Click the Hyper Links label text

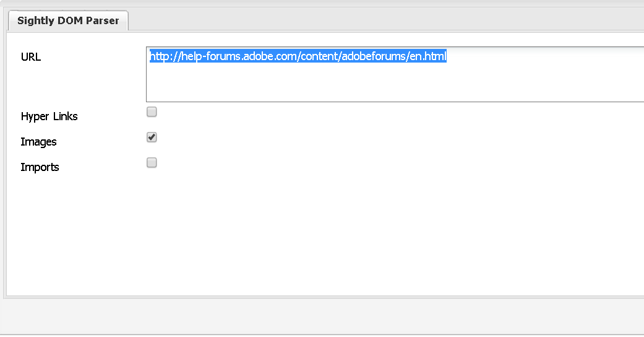click(x=49, y=116)
